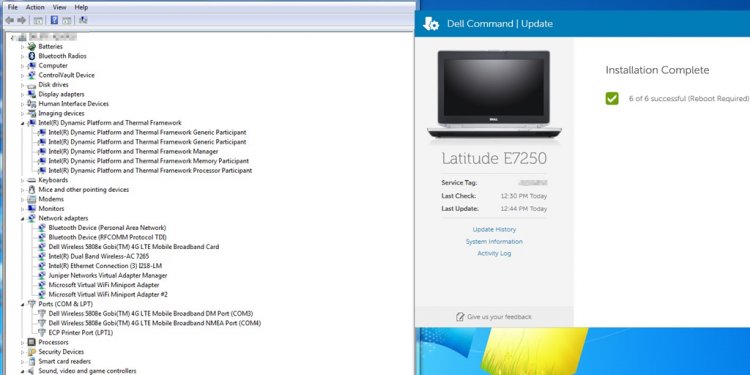Screen dimensions: 750x375
Task: Open the Update History link
Action: click(494, 230)
